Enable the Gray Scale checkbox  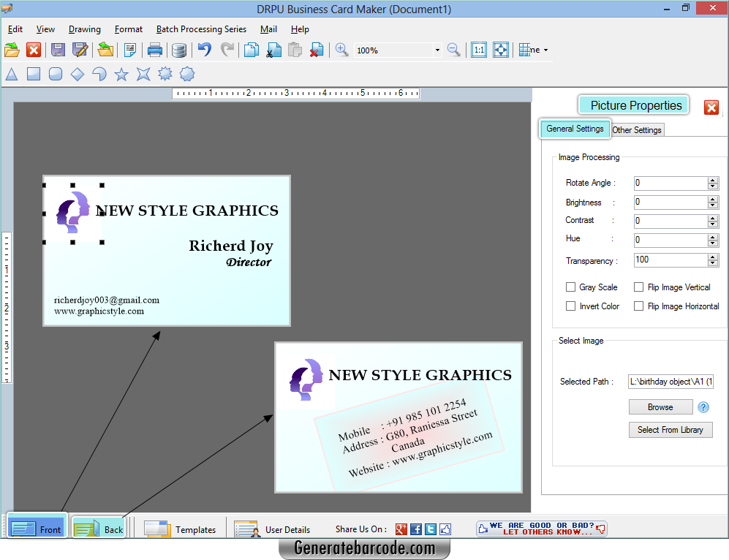tap(570, 287)
